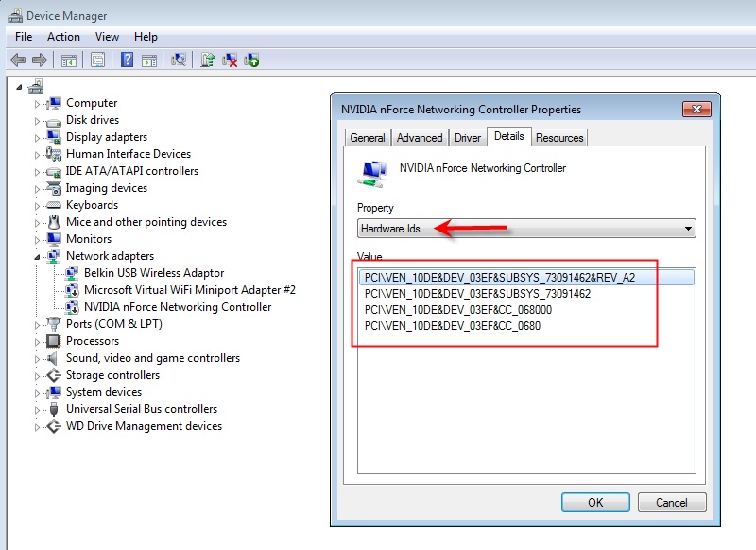This screenshot has width=756, height=550.
Task: Click the Processors category icon
Action: (x=54, y=341)
